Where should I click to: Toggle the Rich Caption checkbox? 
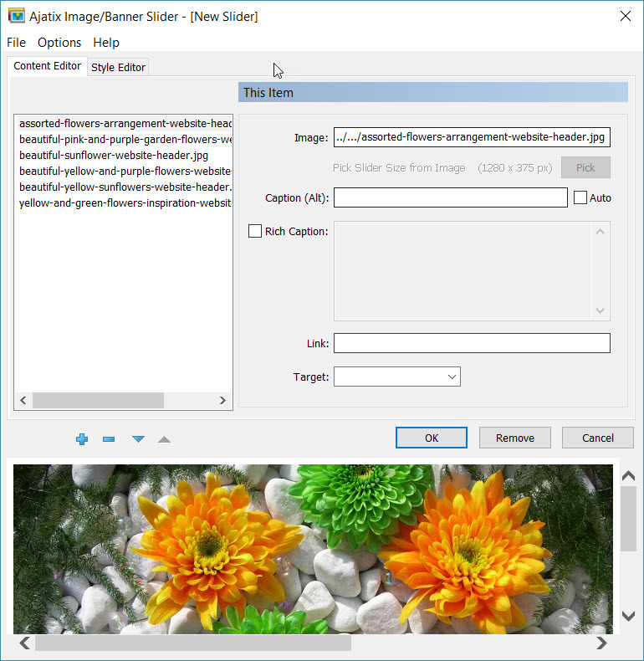(x=254, y=231)
